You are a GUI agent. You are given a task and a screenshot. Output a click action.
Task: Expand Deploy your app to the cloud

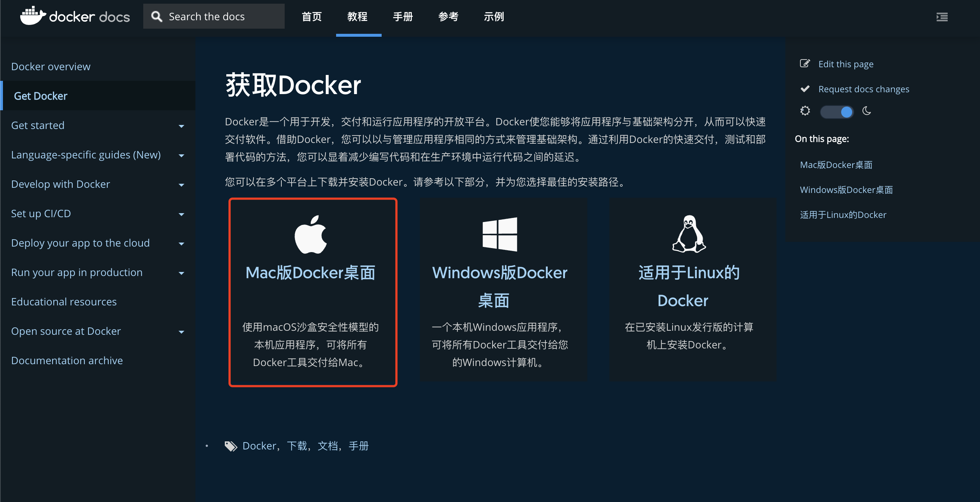pyautogui.click(x=181, y=244)
